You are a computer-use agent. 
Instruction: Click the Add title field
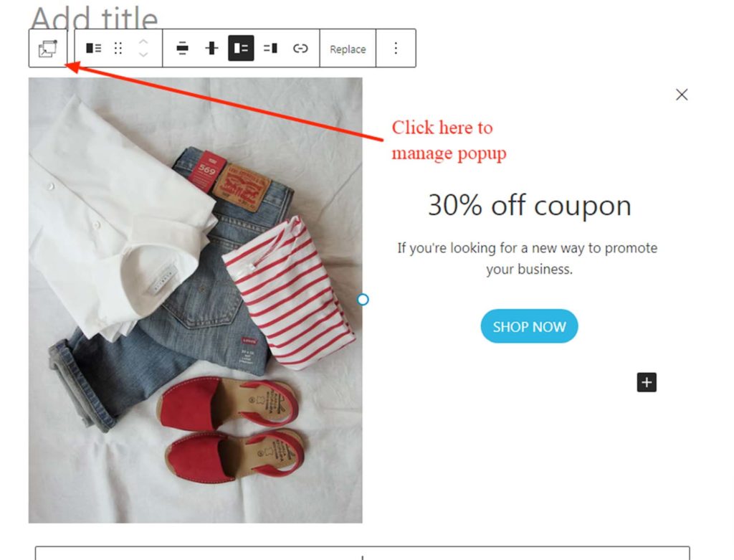point(95,17)
